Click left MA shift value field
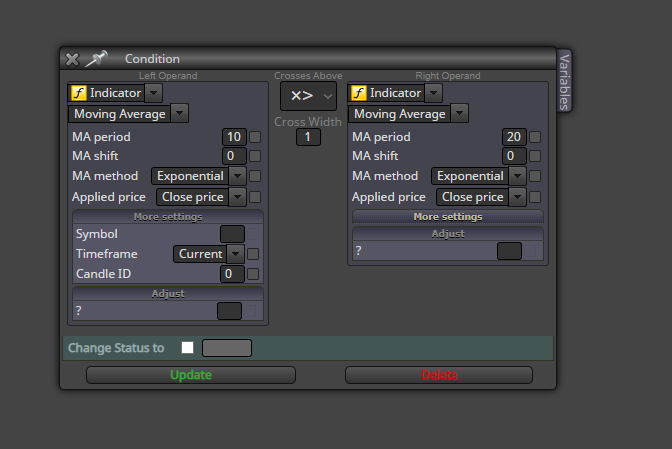Screen dimensions: 672x449 pyautogui.click(x=234, y=156)
